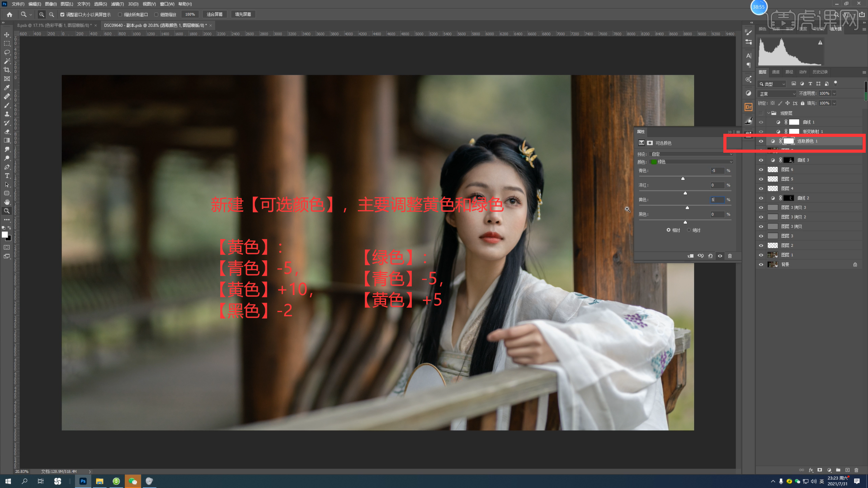Select the Lasso tool
The width and height of the screenshot is (868, 488).
click(x=7, y=52)
